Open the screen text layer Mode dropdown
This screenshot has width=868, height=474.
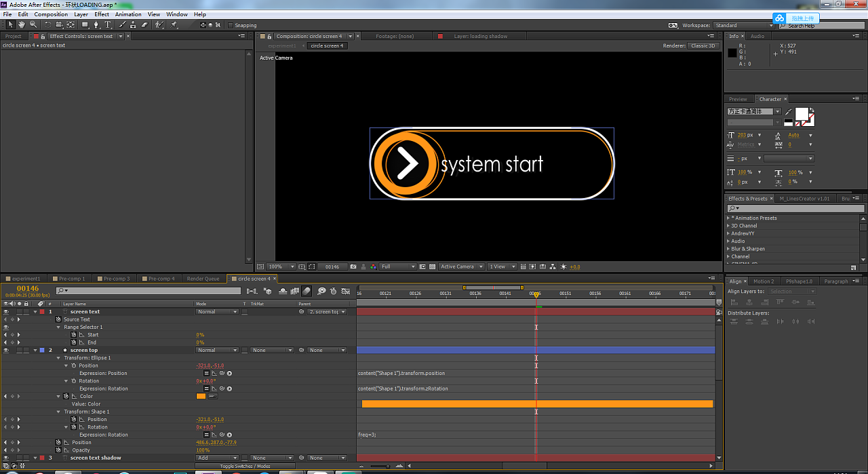pos(217,312)
